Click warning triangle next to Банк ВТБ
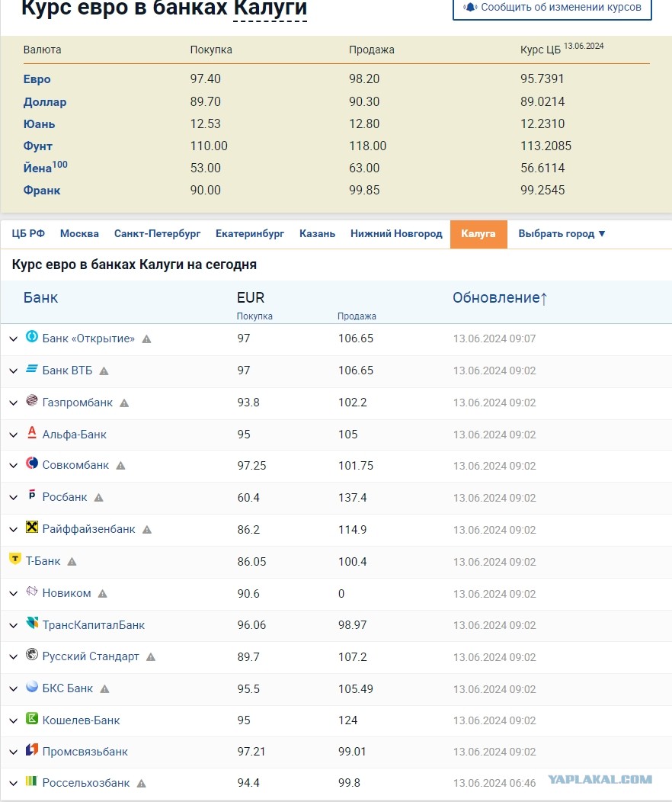This screenshot has width=672, height=802. point(104,371)
